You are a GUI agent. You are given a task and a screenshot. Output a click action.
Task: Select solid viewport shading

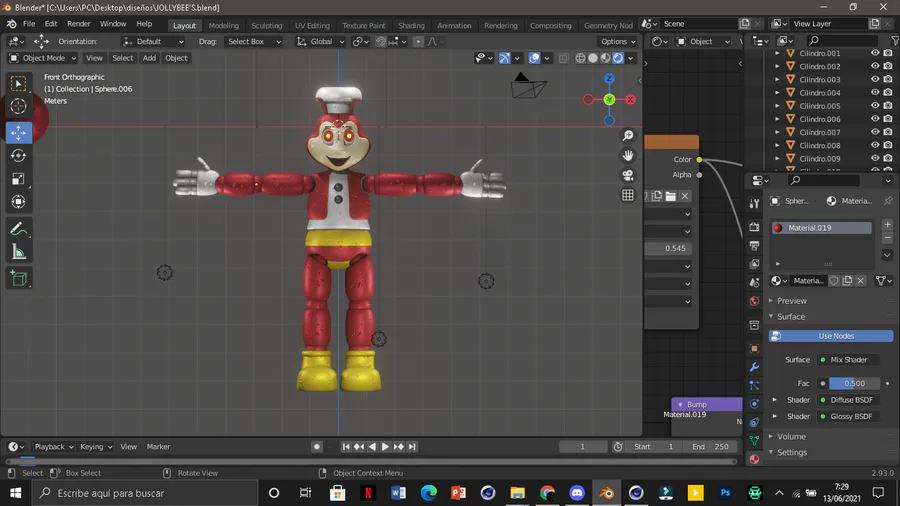tap(593, 58)
